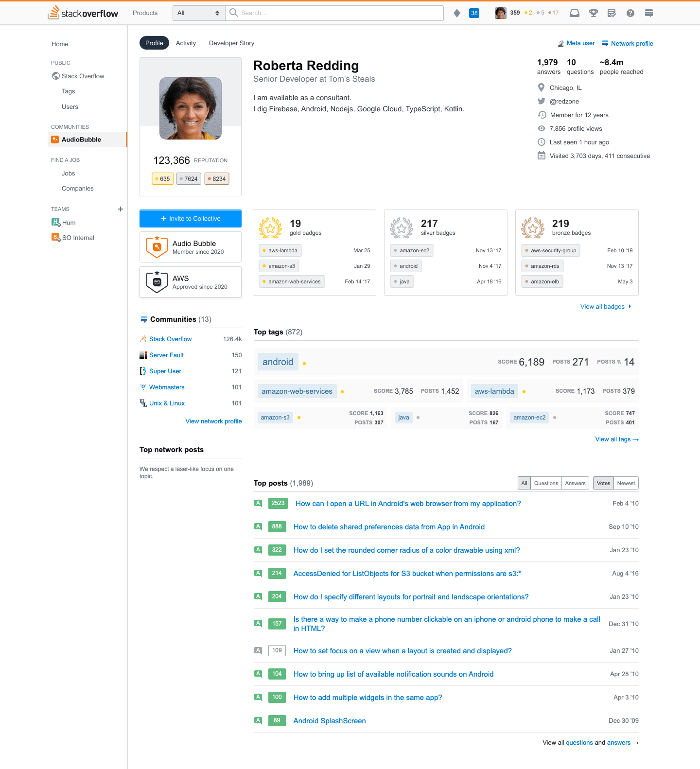
Task: Open the review queues icon
Action: [612, 13]
